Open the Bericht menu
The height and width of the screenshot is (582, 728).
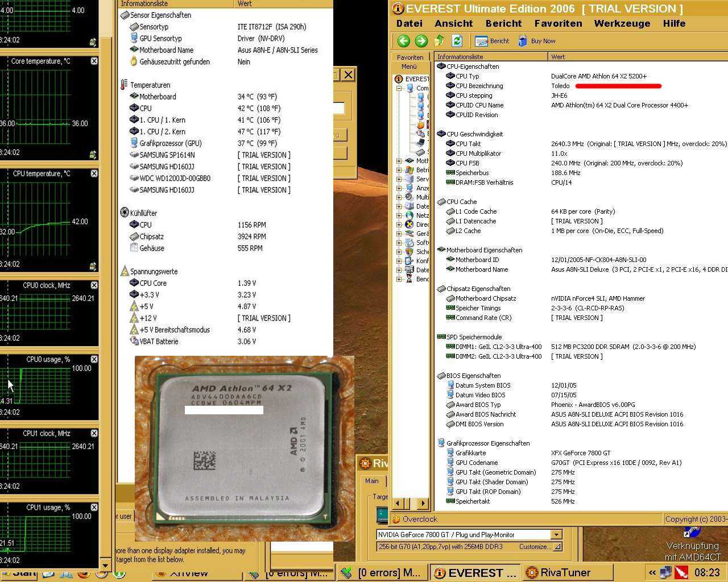click(x=503, y=23)
